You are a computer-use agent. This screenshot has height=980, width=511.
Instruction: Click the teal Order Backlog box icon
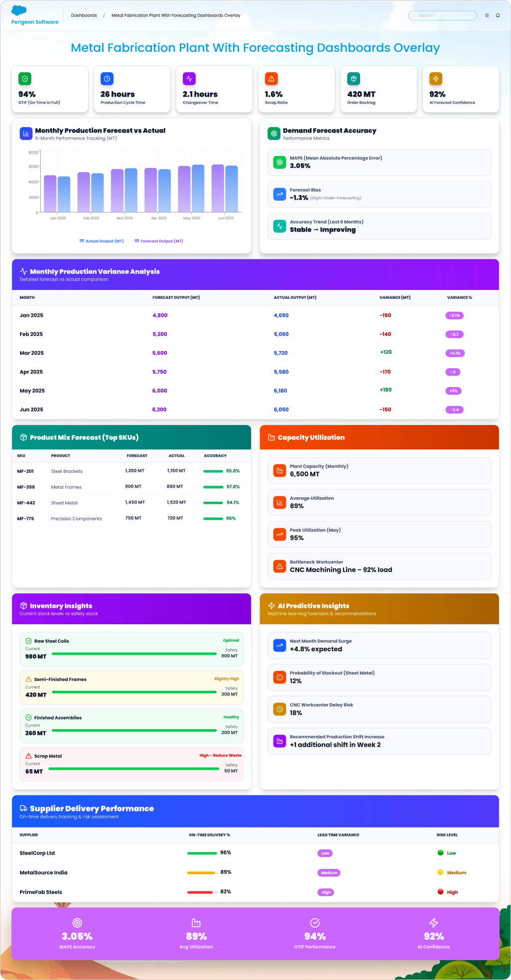(x=354, y=79)
